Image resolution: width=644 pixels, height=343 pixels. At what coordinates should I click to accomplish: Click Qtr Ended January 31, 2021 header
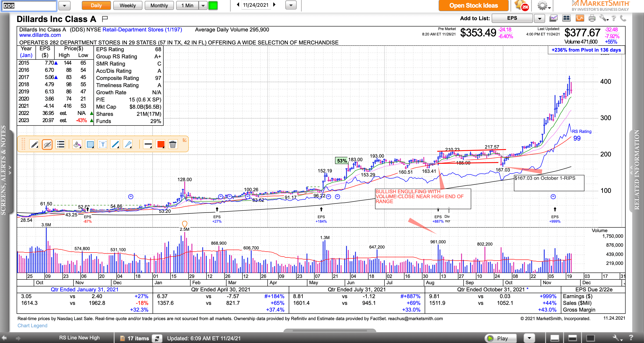point(84,290)
